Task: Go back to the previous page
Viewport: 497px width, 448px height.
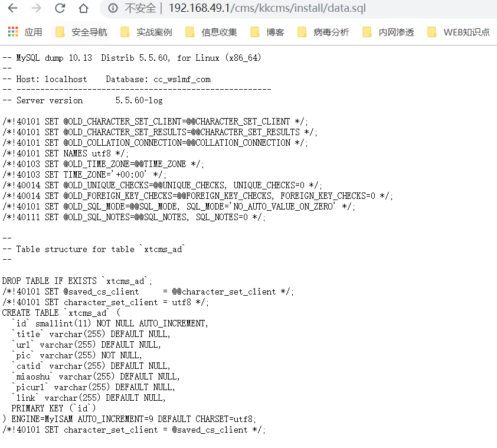Action: (12, 8)
